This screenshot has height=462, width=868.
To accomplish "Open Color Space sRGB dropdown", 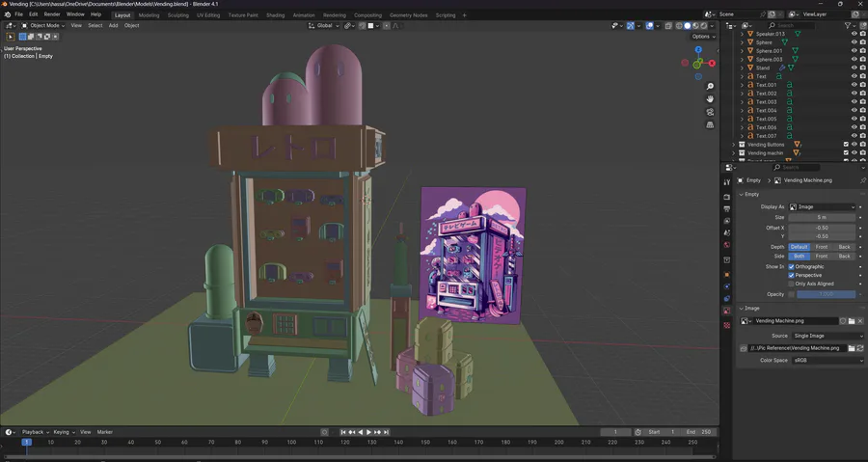I will click(827, 360).
